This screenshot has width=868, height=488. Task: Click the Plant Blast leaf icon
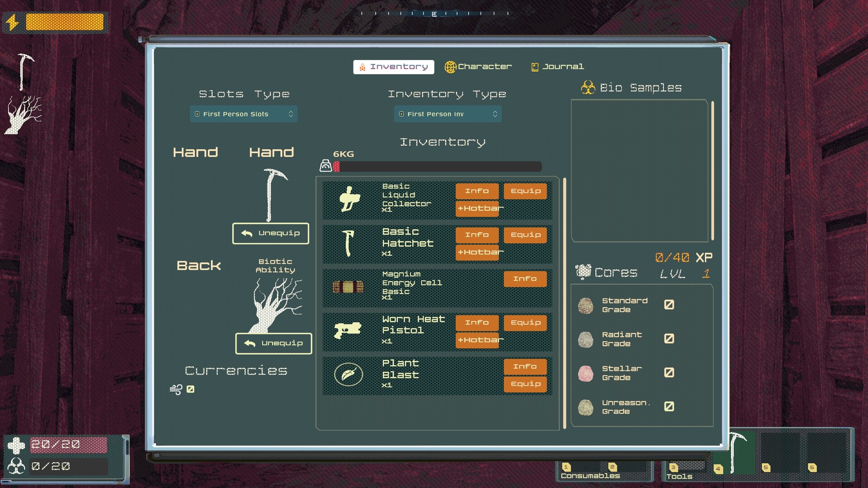(348, 375)
